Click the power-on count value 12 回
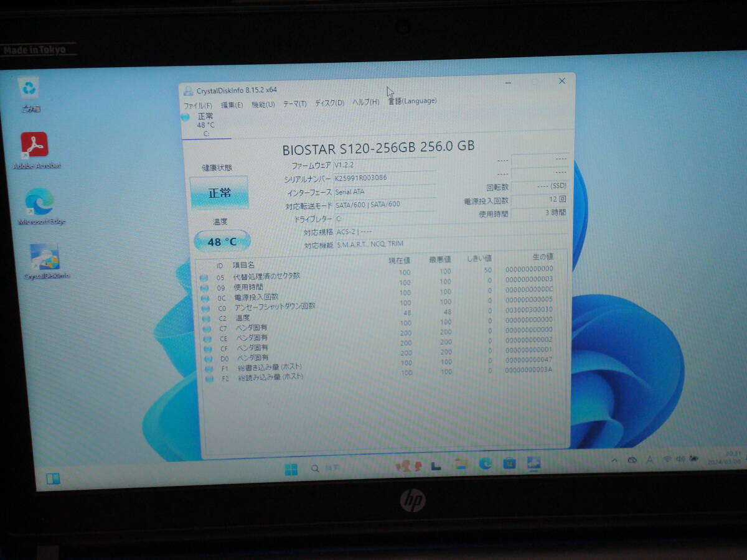This screenshot has height=560, width=747. [539, 200]
